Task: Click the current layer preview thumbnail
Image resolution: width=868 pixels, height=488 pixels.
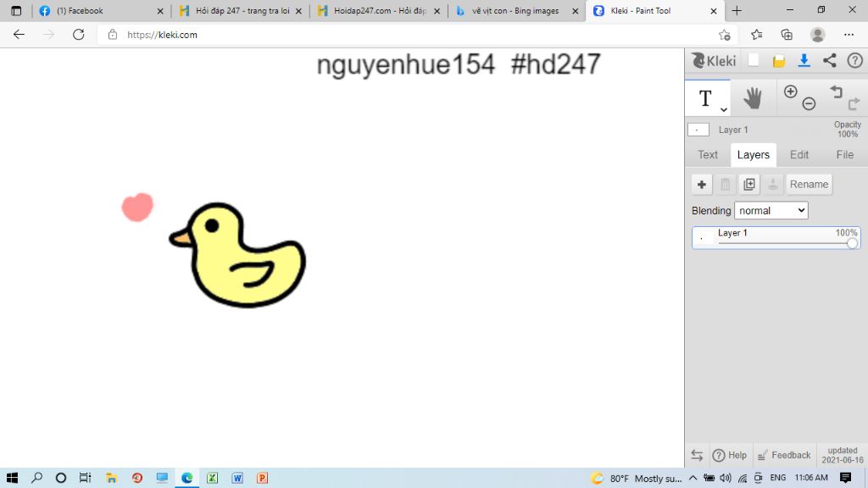Action: 698,130
